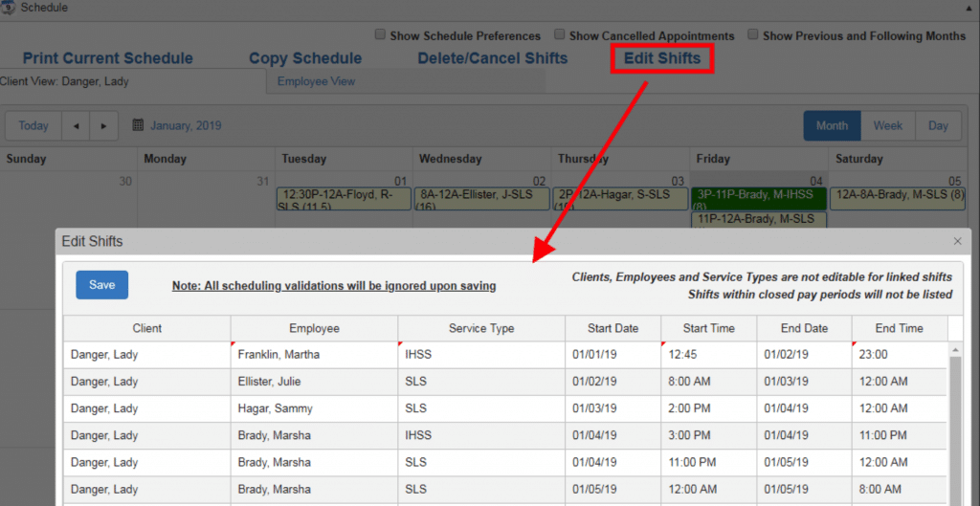Edit start time cell 12:45
This screenshot has width=980, height=506.
pos(709,355)
